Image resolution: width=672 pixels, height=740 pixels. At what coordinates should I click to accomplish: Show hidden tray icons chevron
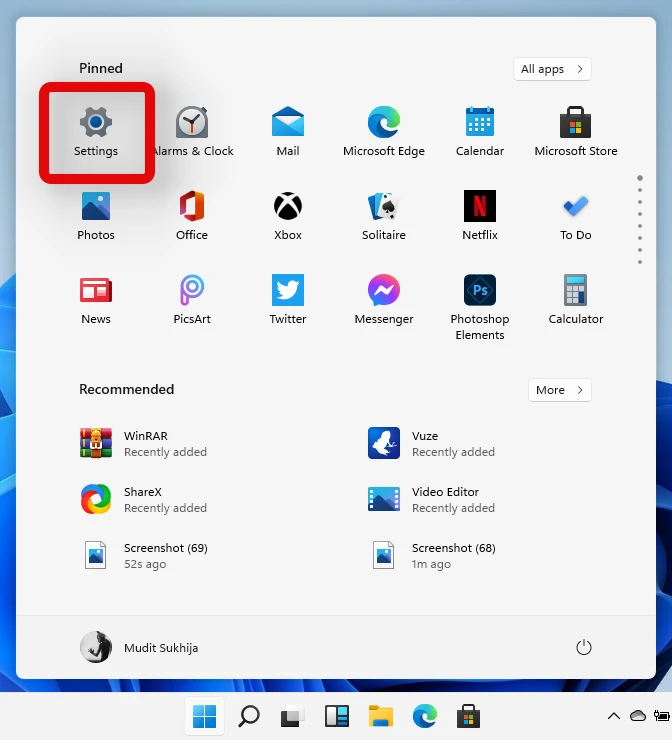[613, 716]
